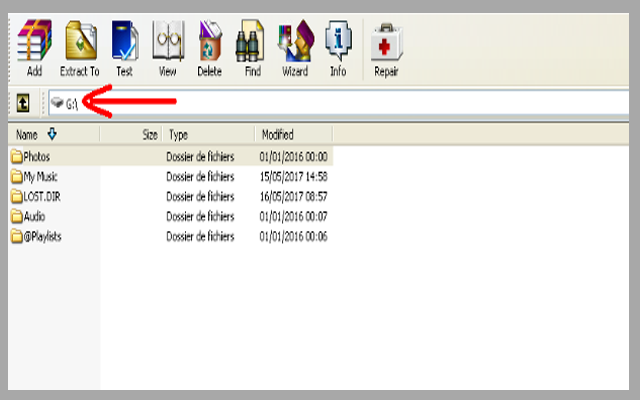Click the Audio folder icon

click(x=17, y=216)
